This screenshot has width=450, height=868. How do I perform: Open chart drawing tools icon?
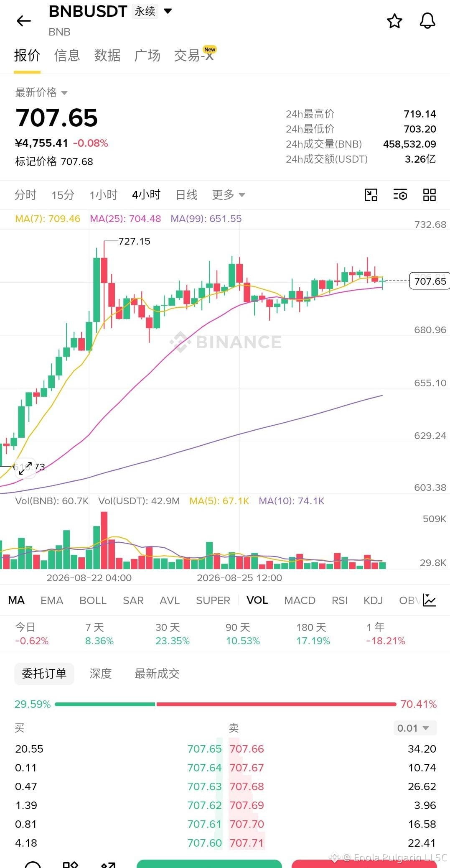click(371, 195)
